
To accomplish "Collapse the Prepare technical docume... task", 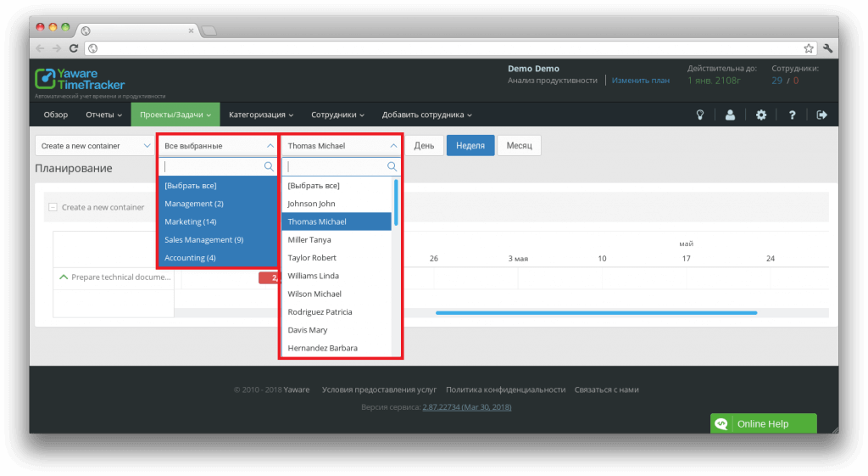I will coord(64,277).
